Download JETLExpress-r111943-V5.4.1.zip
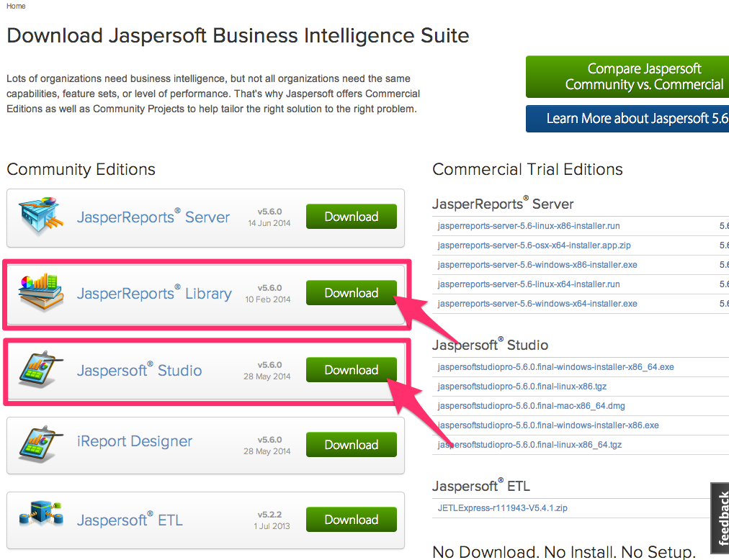The image size is (729, 560). (503, 508)
